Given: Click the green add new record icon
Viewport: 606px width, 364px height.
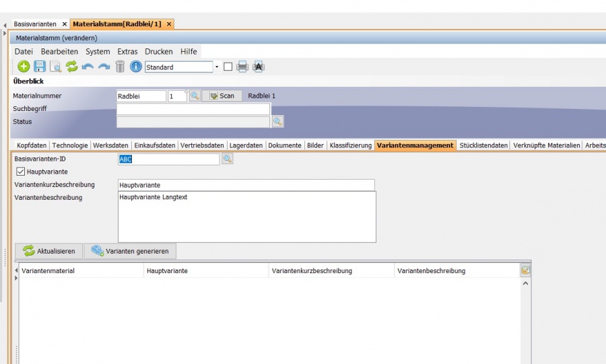Looking at the screenshot, I should pos(24,67).
